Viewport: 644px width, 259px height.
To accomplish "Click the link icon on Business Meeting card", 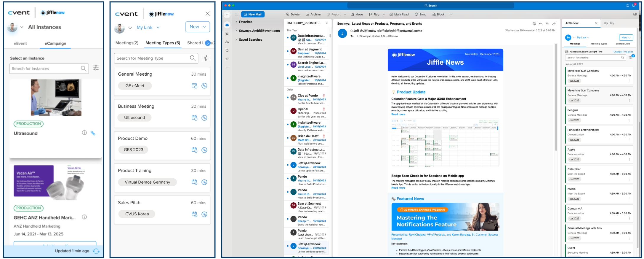I will coord(204,118).
